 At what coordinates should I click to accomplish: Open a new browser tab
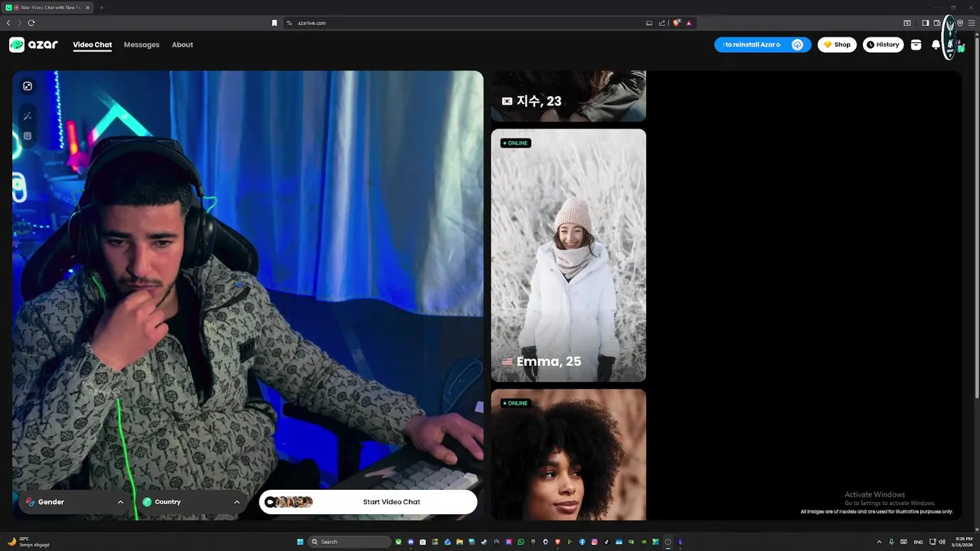[x=102, y=8]
